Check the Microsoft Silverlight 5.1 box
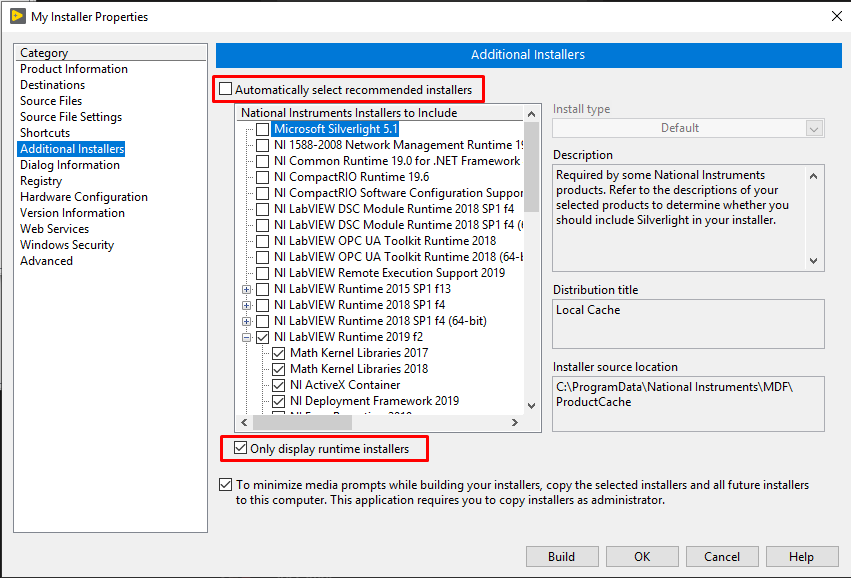The height and width of the screenshot is (578, 851). pyautogui.click(x=263, y=129)
